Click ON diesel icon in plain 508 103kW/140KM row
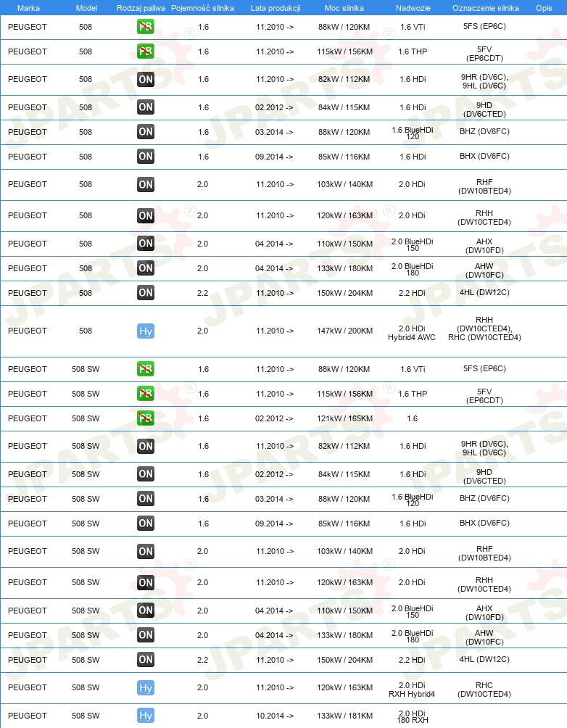The image size is (567, 728). (x=145, y=184)
